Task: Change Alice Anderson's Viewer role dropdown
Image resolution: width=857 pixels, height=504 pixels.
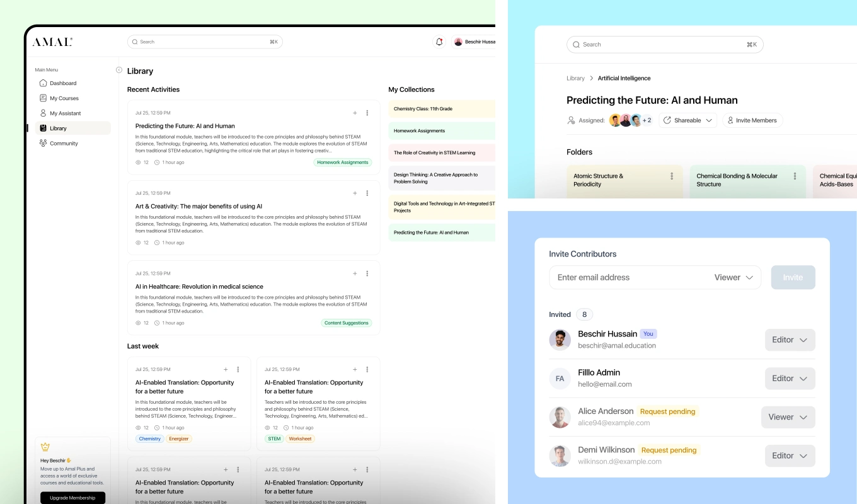Action: click(788, 417)
